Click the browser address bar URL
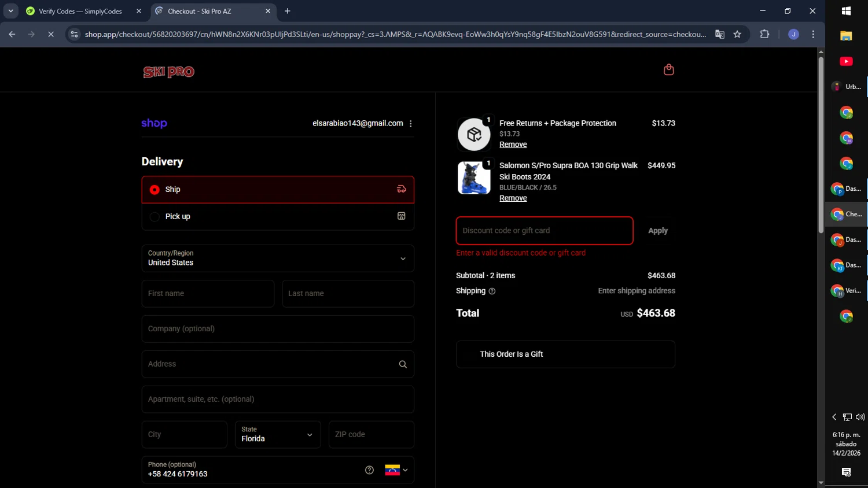The height and width of the screenshot is (488, 868). tap(395, 35)
